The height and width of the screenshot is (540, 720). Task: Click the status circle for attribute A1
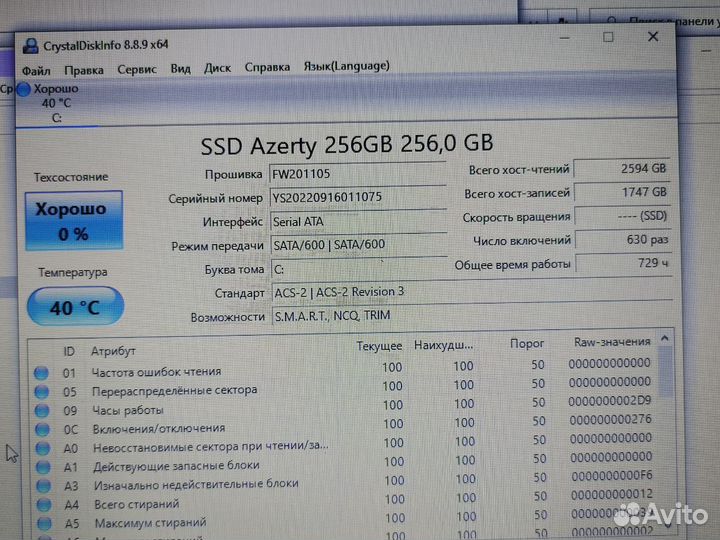click(x=44, y=467)
